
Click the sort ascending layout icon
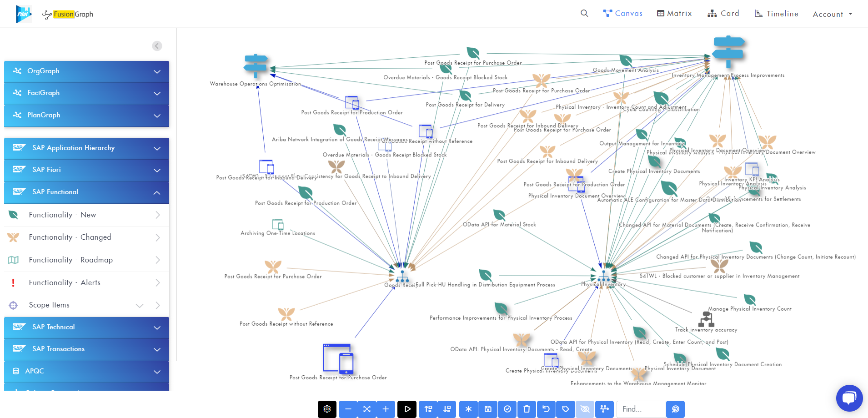tap(428, 409)
